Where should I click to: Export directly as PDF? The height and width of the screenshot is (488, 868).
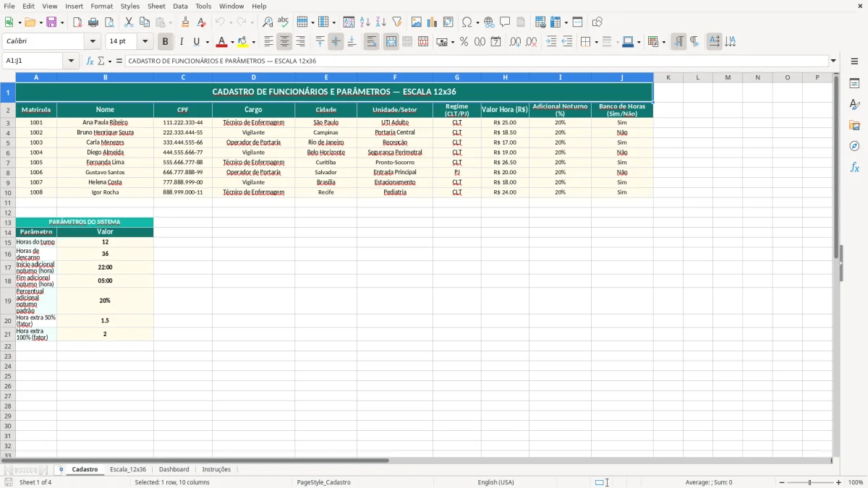tap(77, 22)
